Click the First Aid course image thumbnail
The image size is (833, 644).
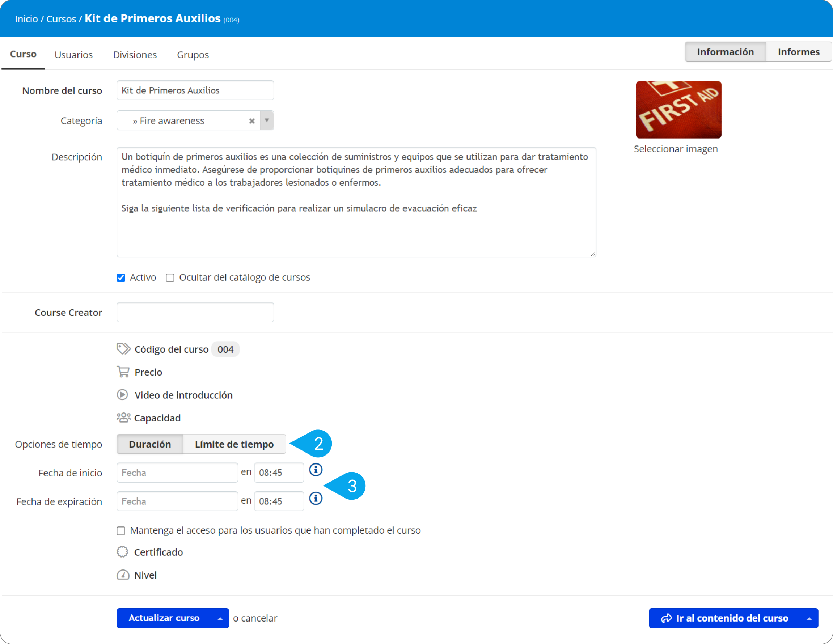[x=678, y=110]
